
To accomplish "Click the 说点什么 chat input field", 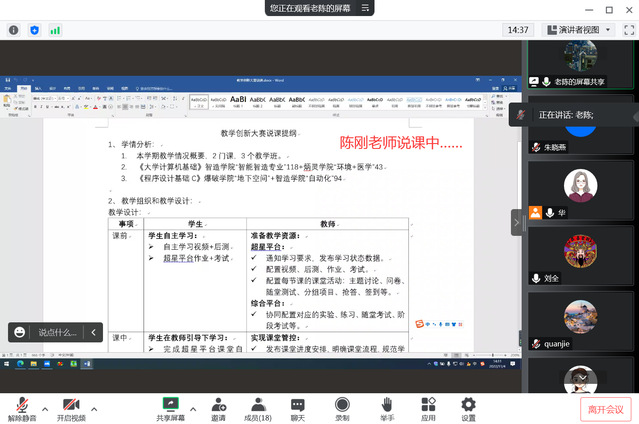I will point(58,332).
